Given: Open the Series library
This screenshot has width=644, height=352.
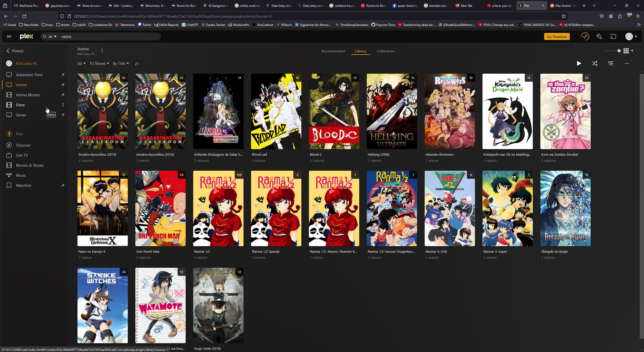Looking at the screenshot, I should point(21,115).
